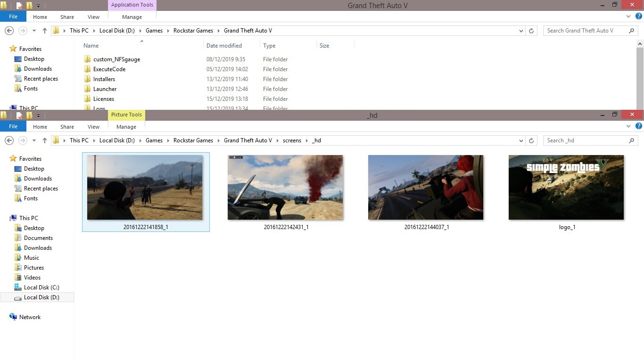Click "13/12/2019 12:46" date of Launcher
644x362 pixels.
[x=227, y=89]
